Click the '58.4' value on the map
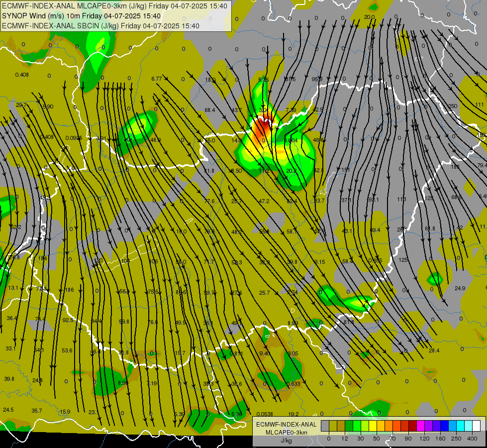487x448 pixels. pyautogui.click(x=348, y=261)
